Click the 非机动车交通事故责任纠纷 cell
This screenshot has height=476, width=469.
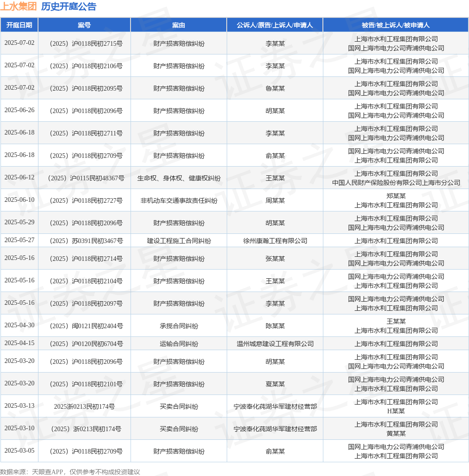click(179, 200)
